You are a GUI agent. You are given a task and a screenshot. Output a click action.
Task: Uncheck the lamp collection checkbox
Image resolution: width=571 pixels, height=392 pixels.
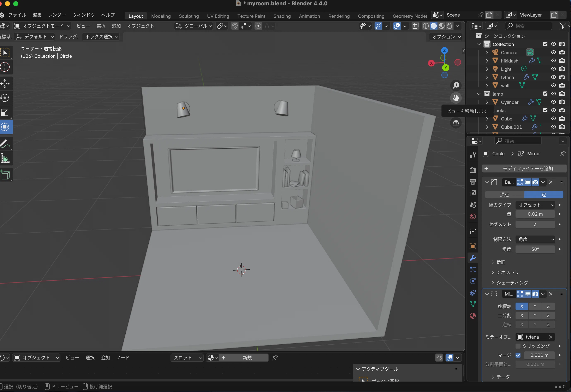pos(545,94)
